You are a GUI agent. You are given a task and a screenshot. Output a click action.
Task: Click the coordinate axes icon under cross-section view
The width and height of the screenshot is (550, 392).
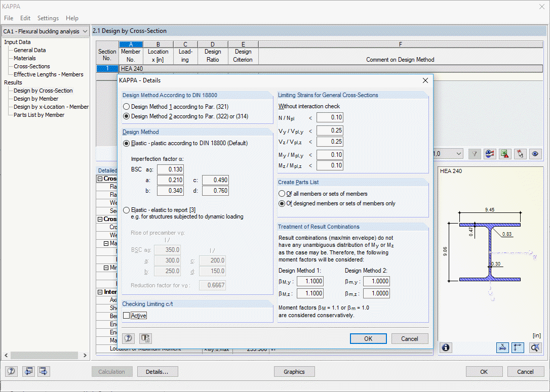(x=518, y=347)
